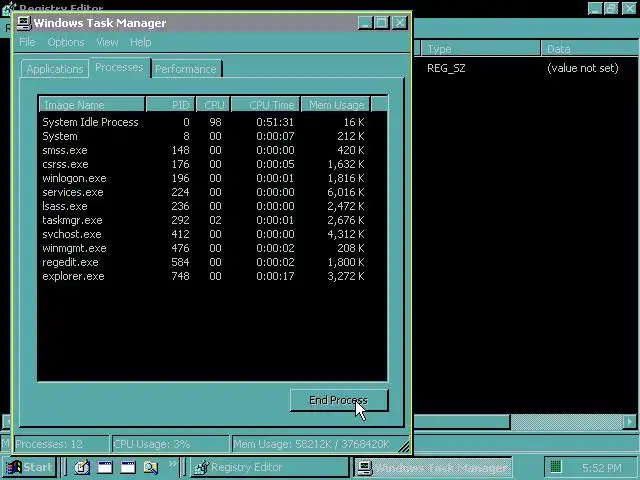640x480 pixels.
Task: Click Type column header in Registry Editor
Action: (x=480, y=49)
